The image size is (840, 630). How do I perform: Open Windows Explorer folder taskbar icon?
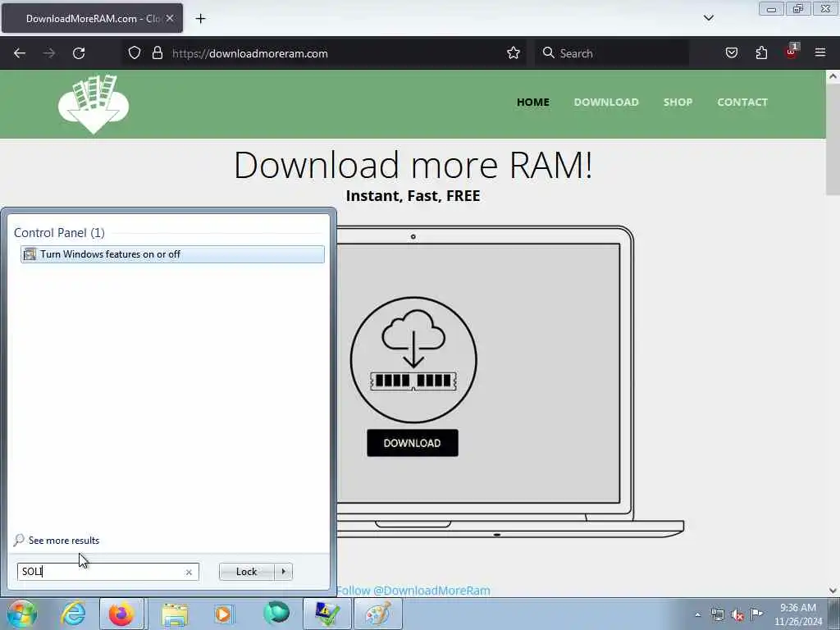click(175, 614)
